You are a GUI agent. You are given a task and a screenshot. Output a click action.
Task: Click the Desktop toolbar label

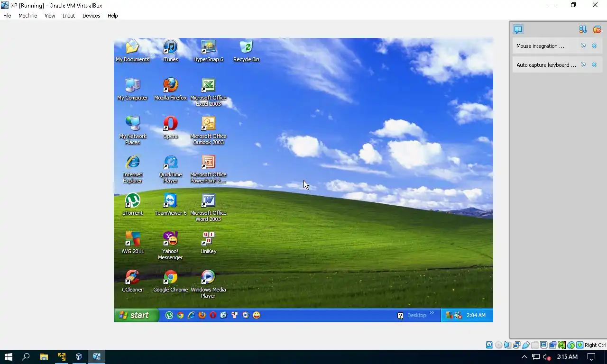click(x=417, y=315)
